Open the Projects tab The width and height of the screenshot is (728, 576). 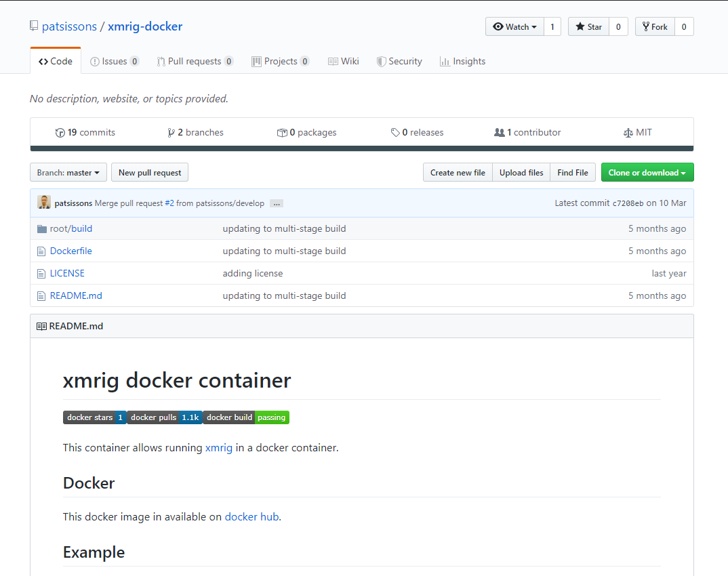click(x=281, y=61)
